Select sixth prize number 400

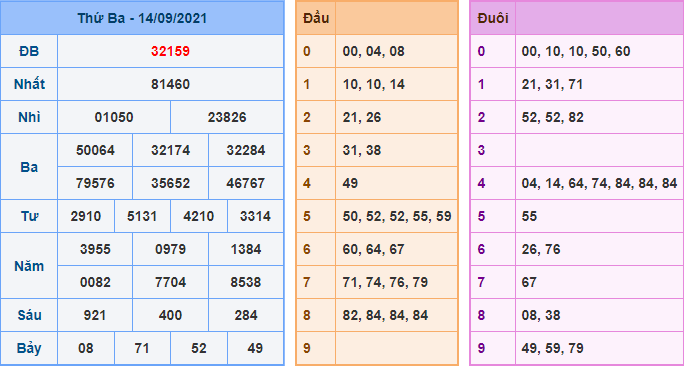tap(171, 315)
